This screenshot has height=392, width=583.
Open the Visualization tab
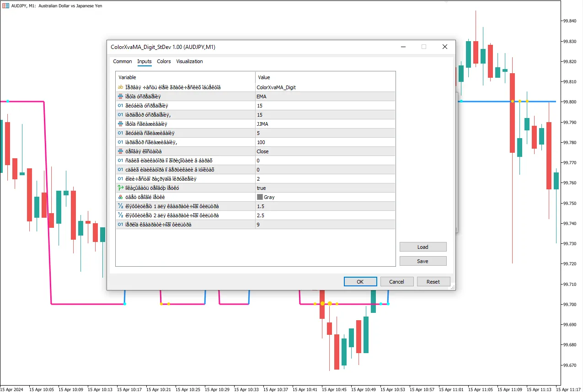click(x=189, y=61)
